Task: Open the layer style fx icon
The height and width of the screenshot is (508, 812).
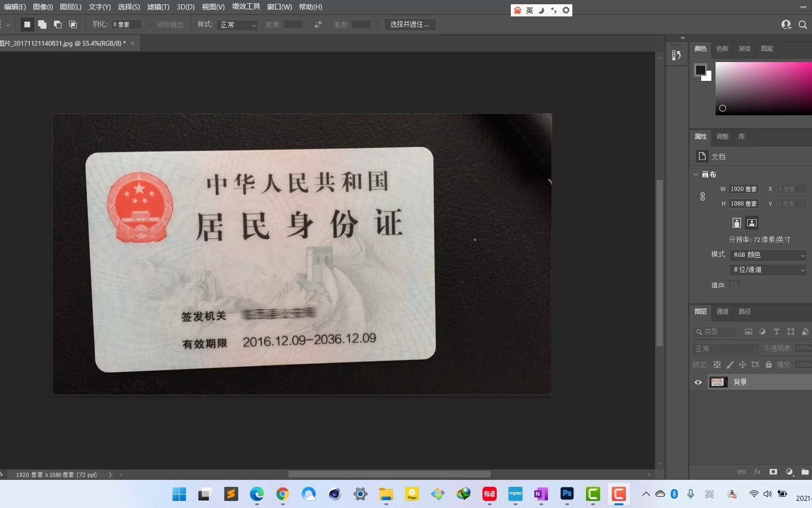Action: 757,472
